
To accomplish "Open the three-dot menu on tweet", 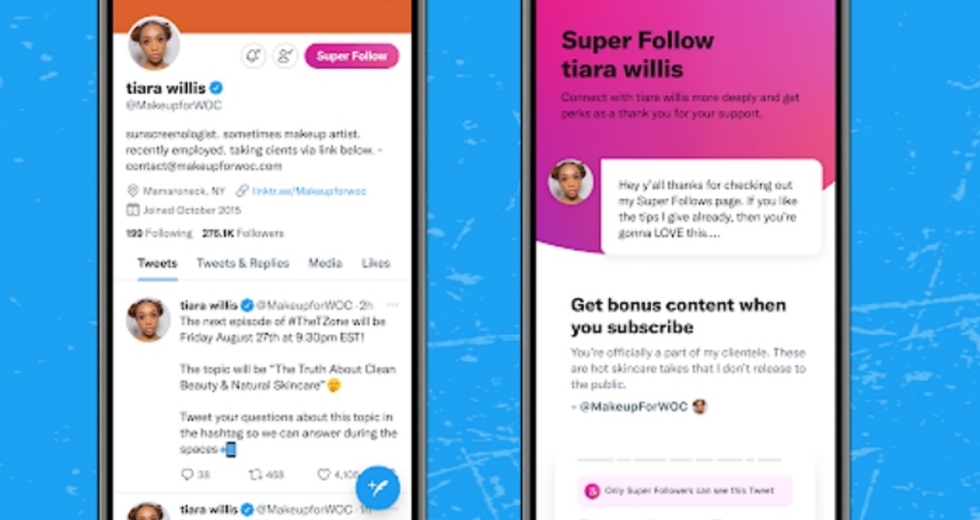I will pos(392,304).
